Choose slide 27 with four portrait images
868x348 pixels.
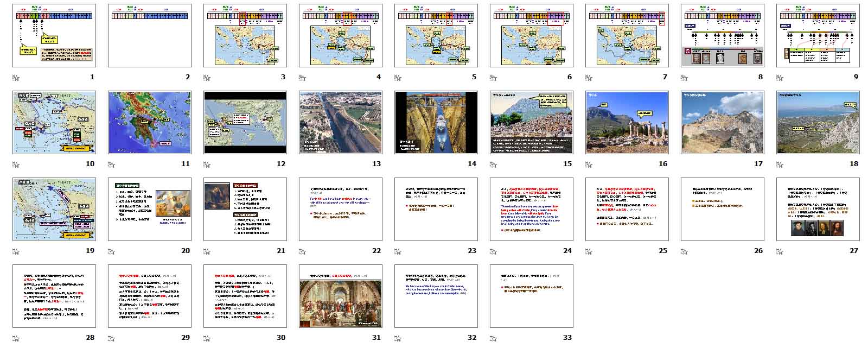tap(818, 210)
